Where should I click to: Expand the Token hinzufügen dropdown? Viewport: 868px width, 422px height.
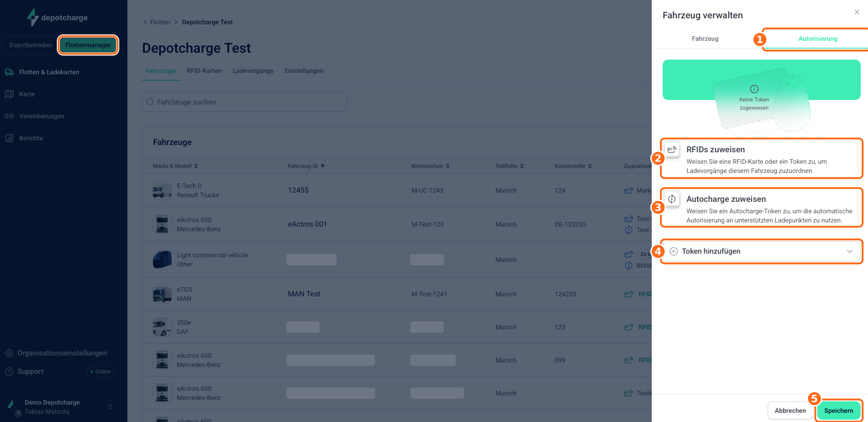(850, 251)
